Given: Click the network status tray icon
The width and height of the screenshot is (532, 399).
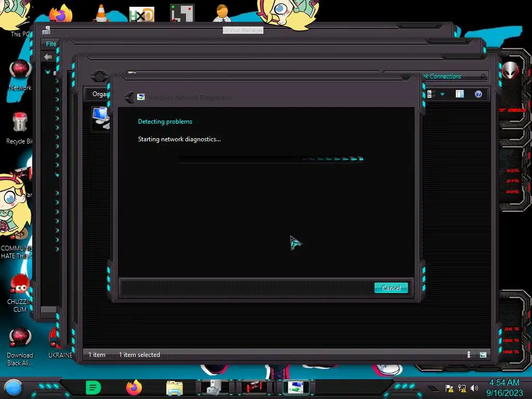Looking at the screenshot, I should click(462, 388).
